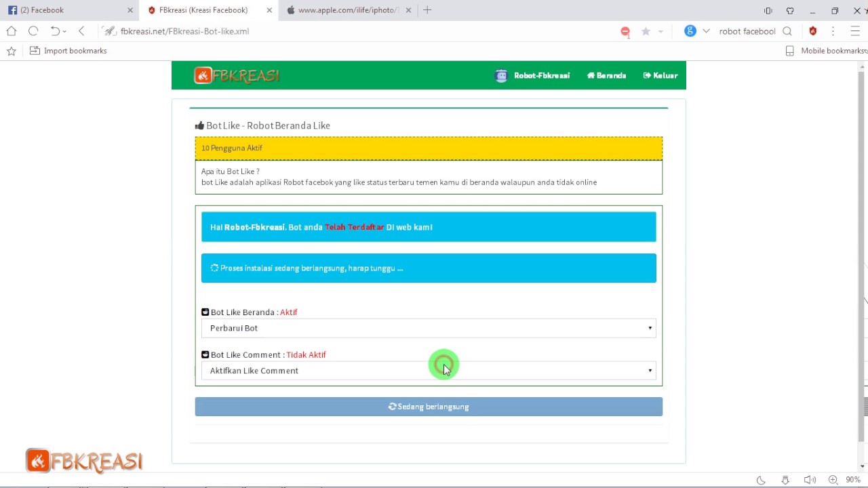Screen dimensions: 868x488
Task: Close the apple.com tab
Action: pyautogui.click(x=408, y=10)
